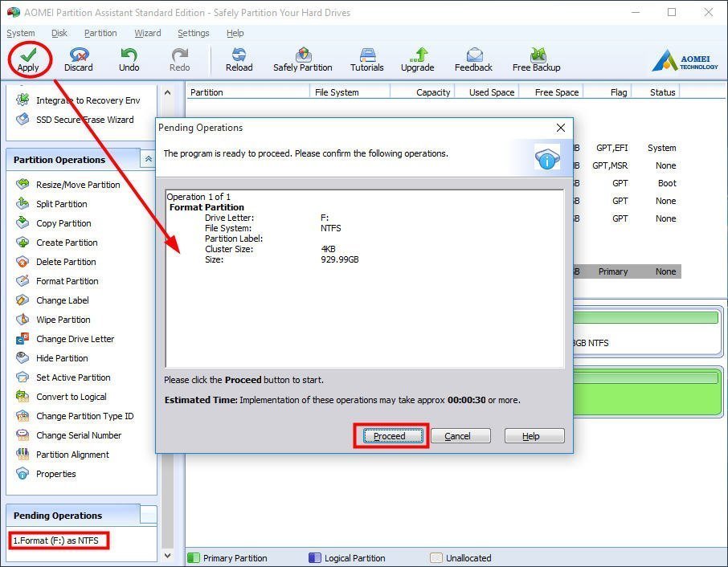728x567 pixels.
Task: Select pending item Format (F:) as NTFS
Action: coord(55,540)
